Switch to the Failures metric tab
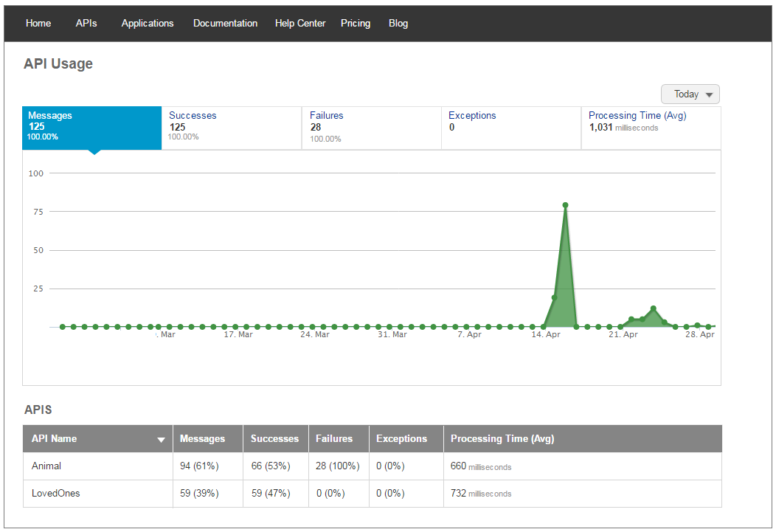 click(371, 127)
